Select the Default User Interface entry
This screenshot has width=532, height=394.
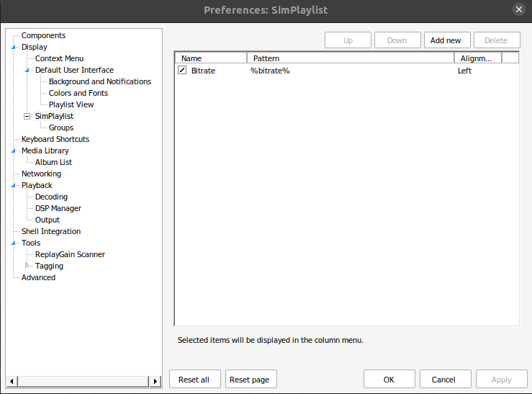point(75,70)
